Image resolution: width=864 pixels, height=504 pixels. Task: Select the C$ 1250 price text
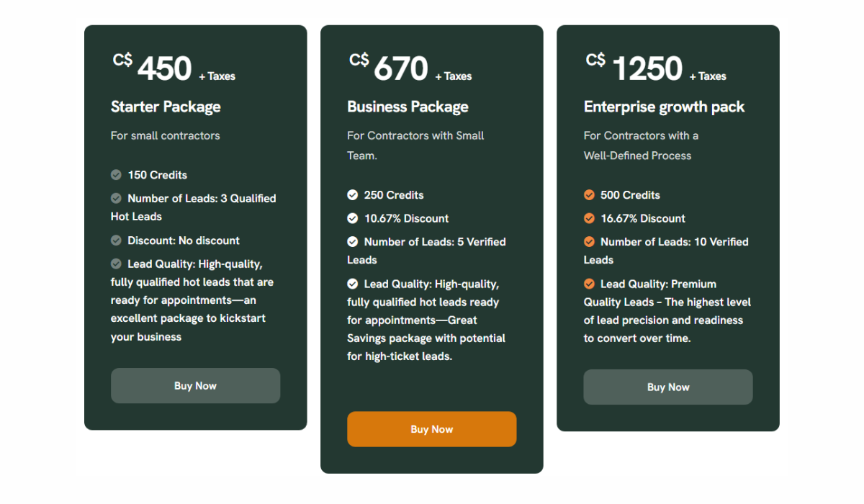click(636, 66)
